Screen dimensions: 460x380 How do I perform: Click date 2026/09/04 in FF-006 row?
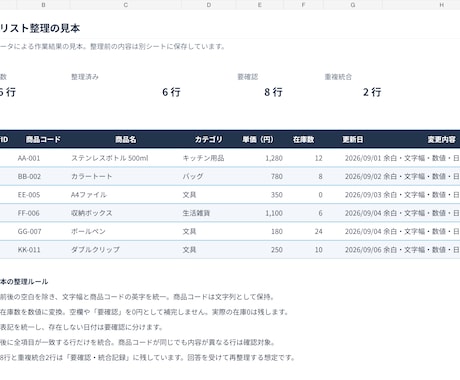[x=363, y=213]
